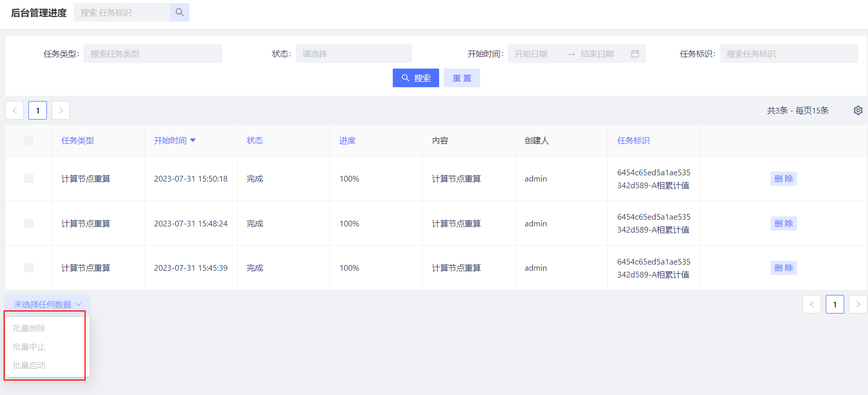Click the 2023-07-31 15:50:18 cell
Viewport: 868px width, 395px height.
click(x=191, y=178)
